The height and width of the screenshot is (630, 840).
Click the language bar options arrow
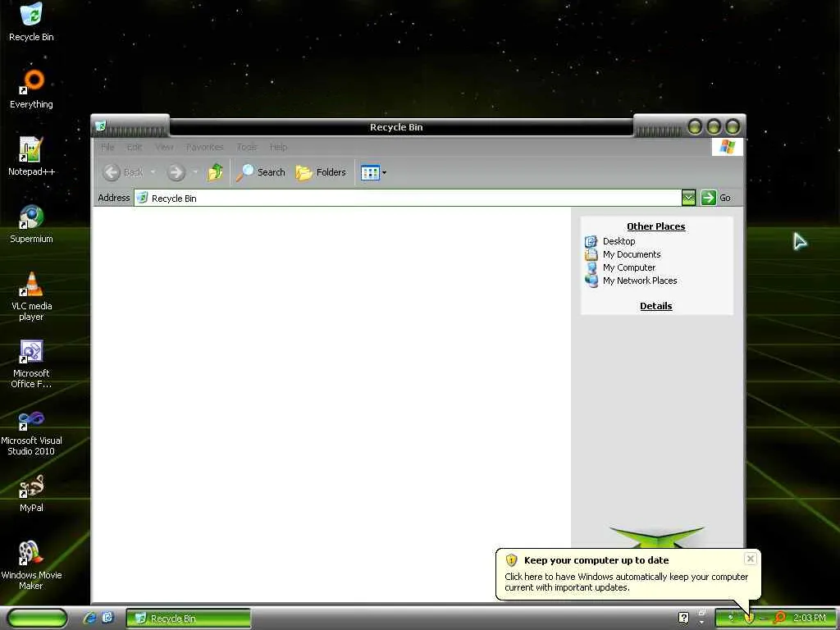701,623
